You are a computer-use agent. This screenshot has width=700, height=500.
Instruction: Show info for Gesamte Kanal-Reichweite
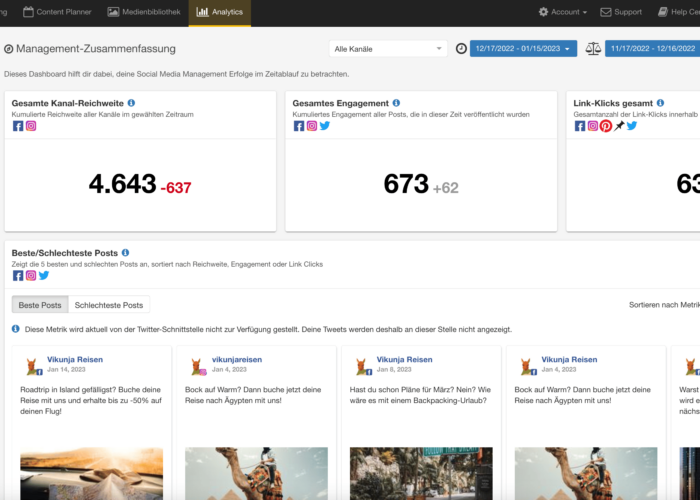tap(131, 103)
